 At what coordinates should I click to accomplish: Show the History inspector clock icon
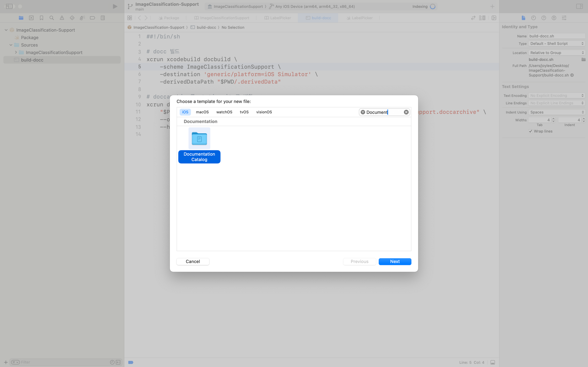(x=533, y=18)
